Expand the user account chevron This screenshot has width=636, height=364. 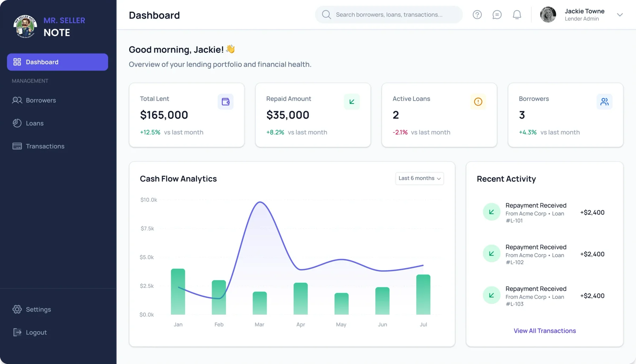click(620, 14)
